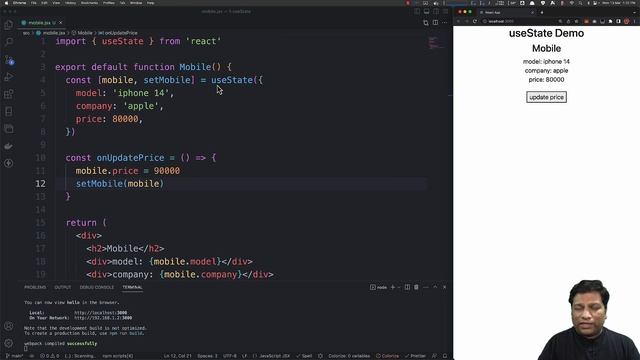Open the Chrome menu in macOS menu bar
This screenshot has width=640, height=360.
(x=19, y=3)
